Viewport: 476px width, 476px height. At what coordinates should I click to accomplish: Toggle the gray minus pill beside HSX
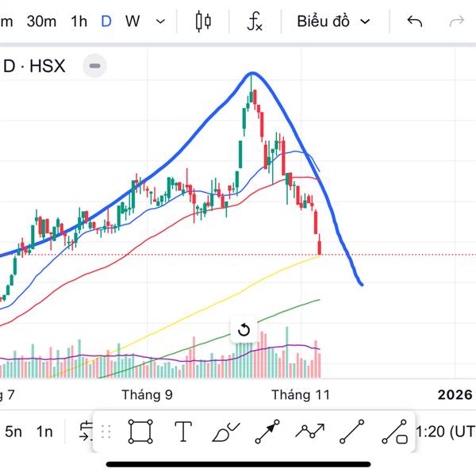pyautogui.click(x=94, y=66)
